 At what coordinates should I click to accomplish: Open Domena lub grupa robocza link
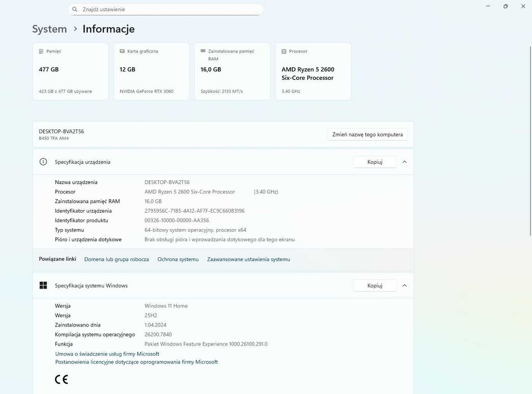coord(117,259)
